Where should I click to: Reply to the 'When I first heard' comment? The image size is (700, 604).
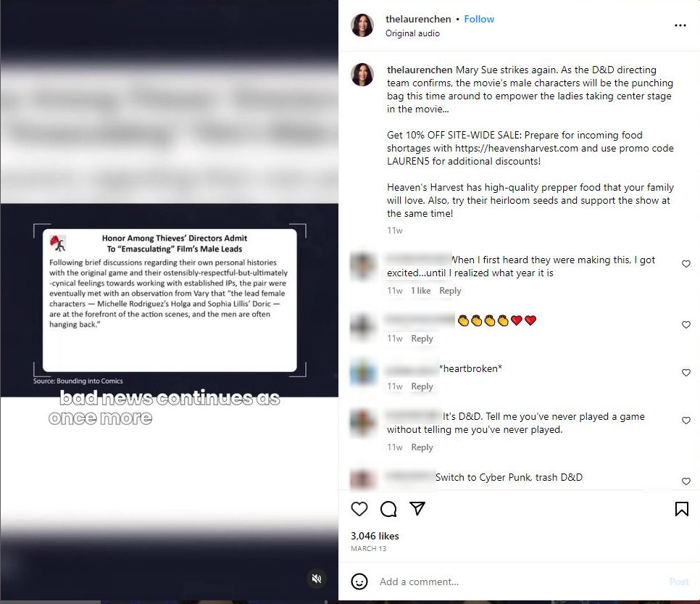tap(450, 290)
